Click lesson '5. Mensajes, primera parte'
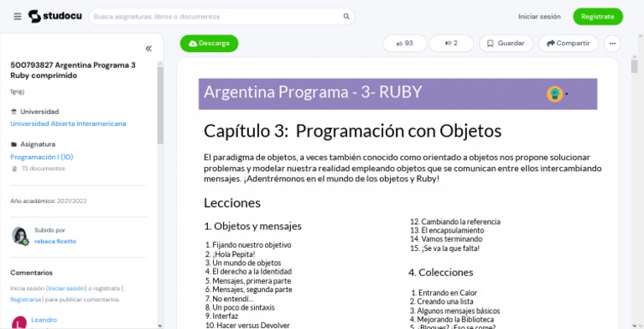Screen dimensions: 644x329 (248, 281)
